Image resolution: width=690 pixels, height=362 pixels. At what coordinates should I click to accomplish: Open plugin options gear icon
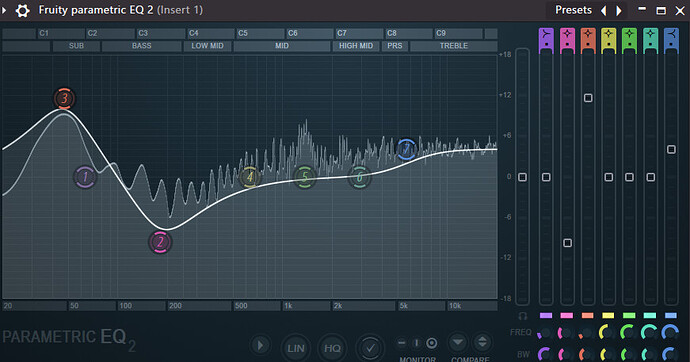tap(22, 10)
